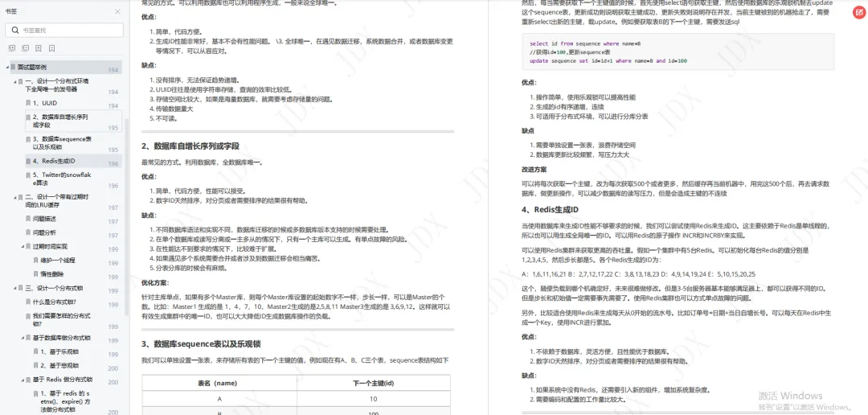This screenshot has width=868, height=415.
Task: Click table header 下一个主键(id)
Action: pos(373,384)
